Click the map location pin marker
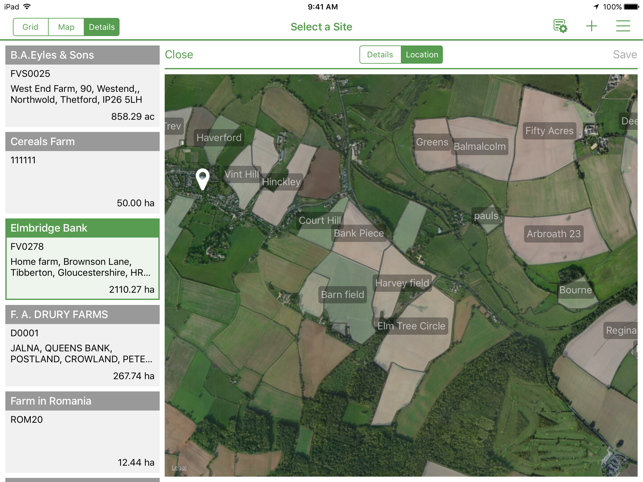The width and height of the screenshot is (643, 482). pos(202,178)
